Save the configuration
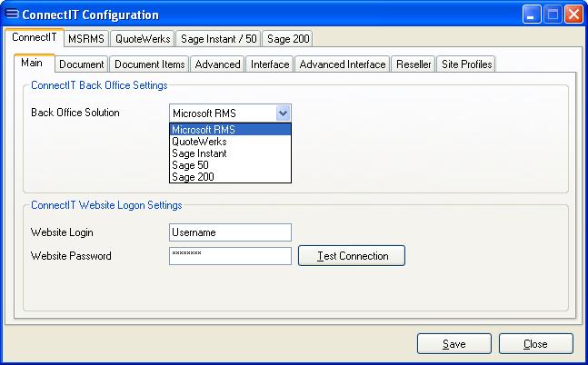Image resolution: width=588 pixels, height=365 pixels. click(x=454, y=343)
